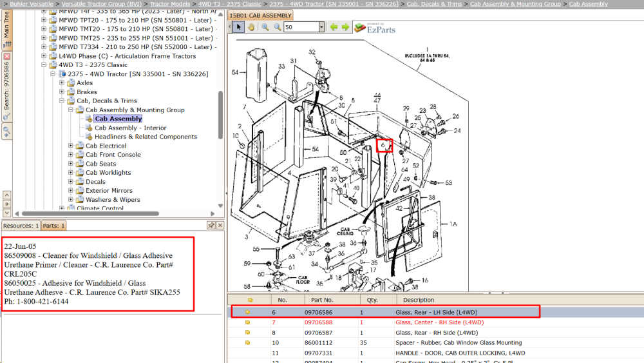Open Cab Assembly & Mounting Group breadcrumb
This screenshot has width=644, height=363.
click(x=515, y=4)
